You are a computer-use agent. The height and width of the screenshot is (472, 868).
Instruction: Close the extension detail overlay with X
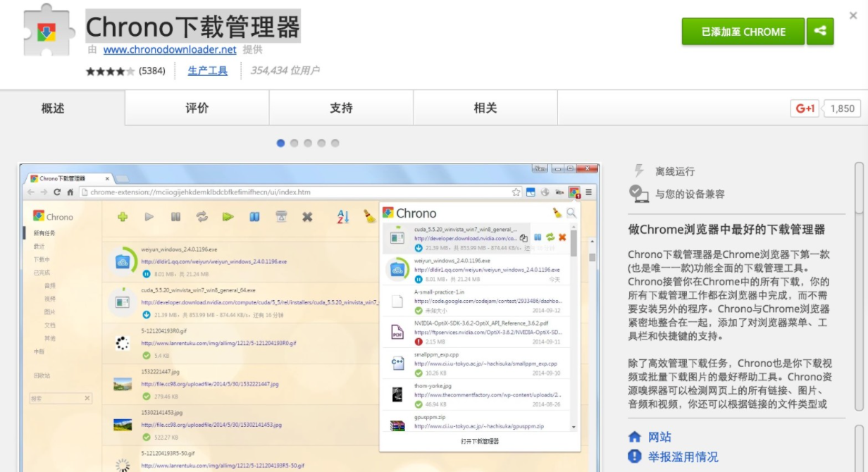pos(853,16)
